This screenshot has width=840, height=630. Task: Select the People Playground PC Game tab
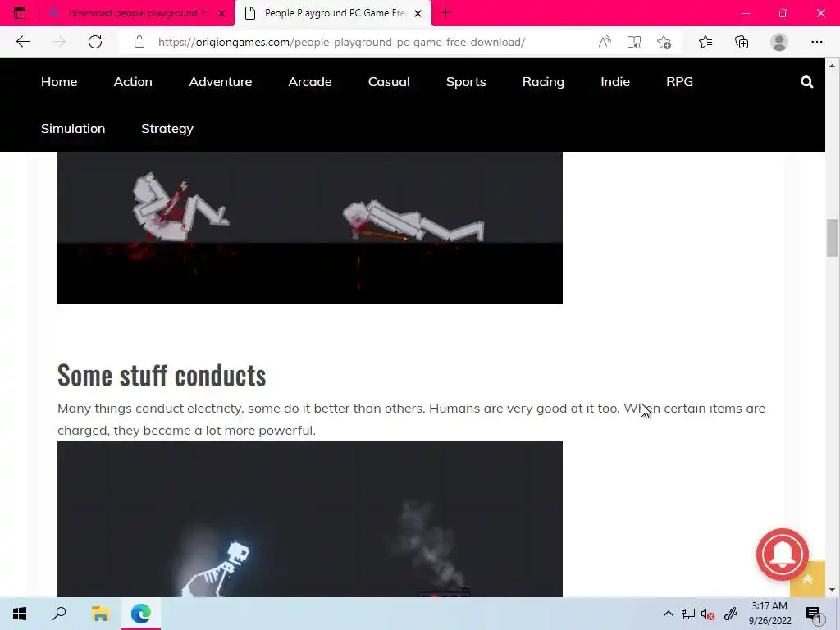[334, 13]
